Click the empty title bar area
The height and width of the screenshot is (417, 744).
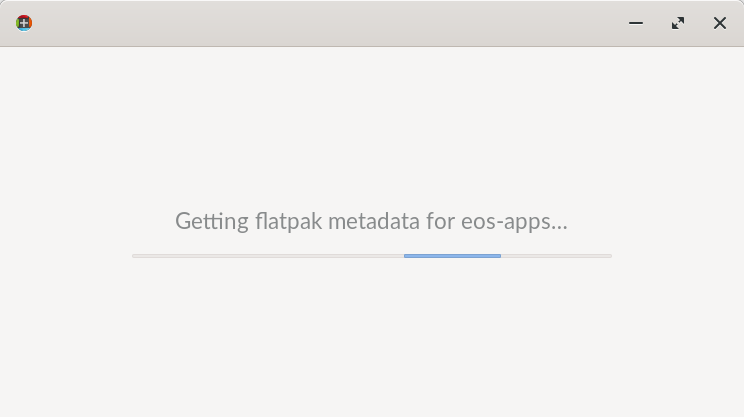pos(327,23)
